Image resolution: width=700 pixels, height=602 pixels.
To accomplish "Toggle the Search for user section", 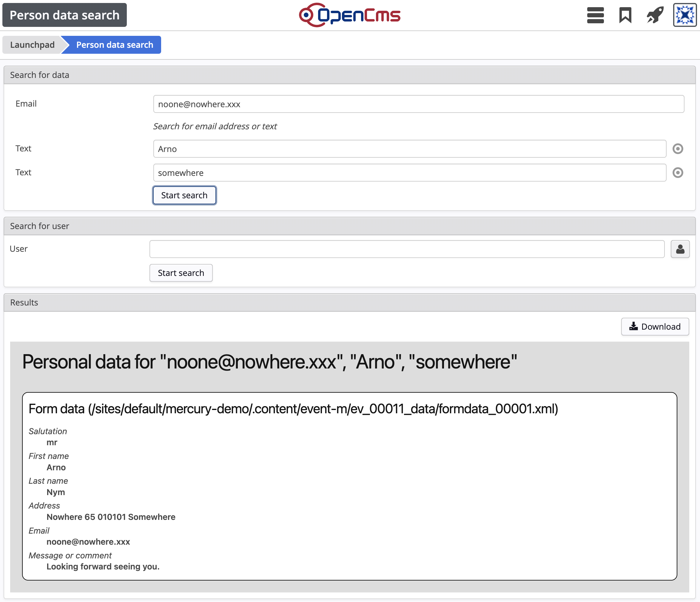I will [347, 226].
